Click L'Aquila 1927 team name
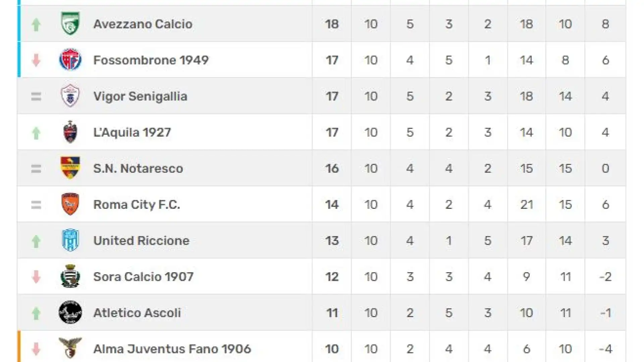The height and width of the screenshot is (362, 644). click(x=132, y=132)
